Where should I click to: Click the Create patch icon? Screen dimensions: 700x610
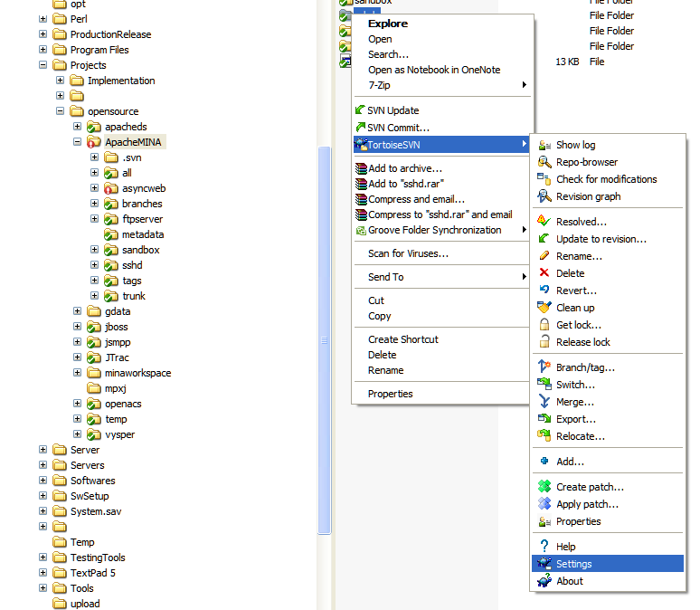click(544, 487)
